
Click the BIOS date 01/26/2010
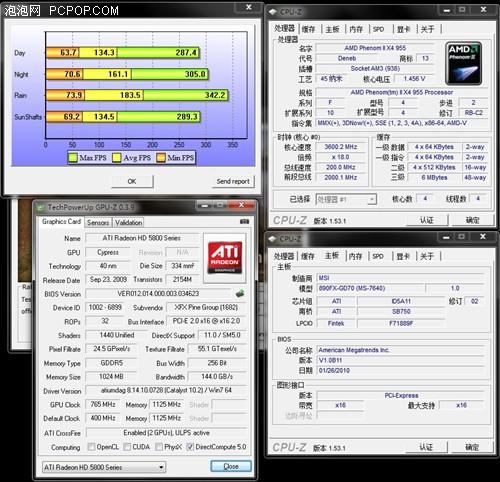(334, 370)
